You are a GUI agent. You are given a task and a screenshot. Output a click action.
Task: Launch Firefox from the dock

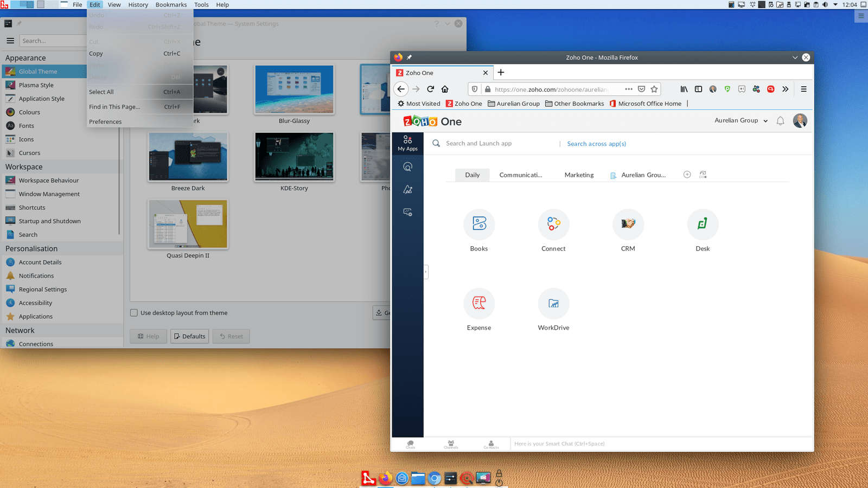[x=385, y=478]
